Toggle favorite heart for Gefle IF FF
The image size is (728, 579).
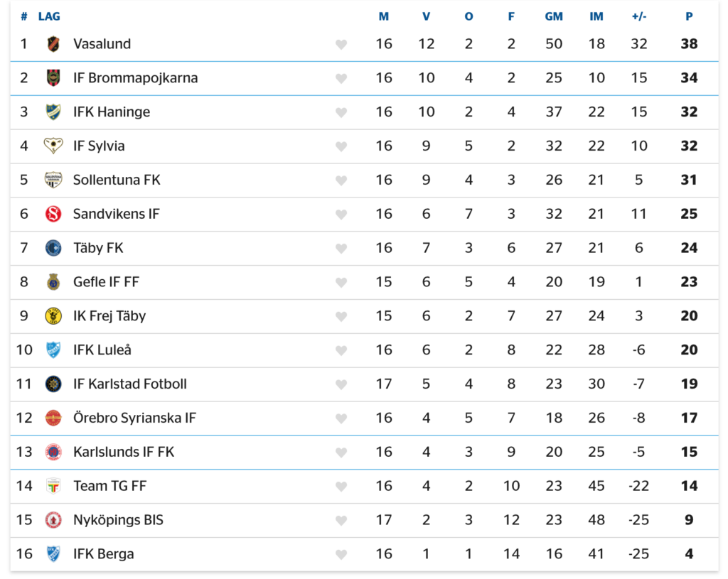[x=341, y=283]
